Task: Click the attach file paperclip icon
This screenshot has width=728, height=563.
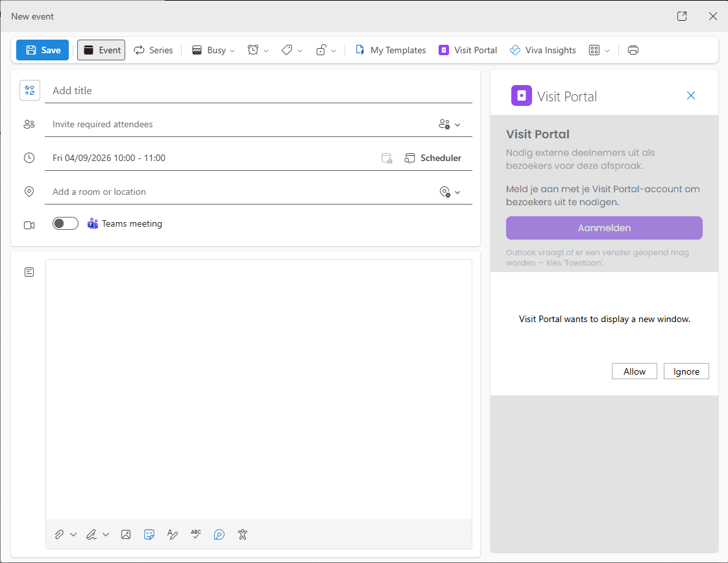Action: [x=59, y=534]
